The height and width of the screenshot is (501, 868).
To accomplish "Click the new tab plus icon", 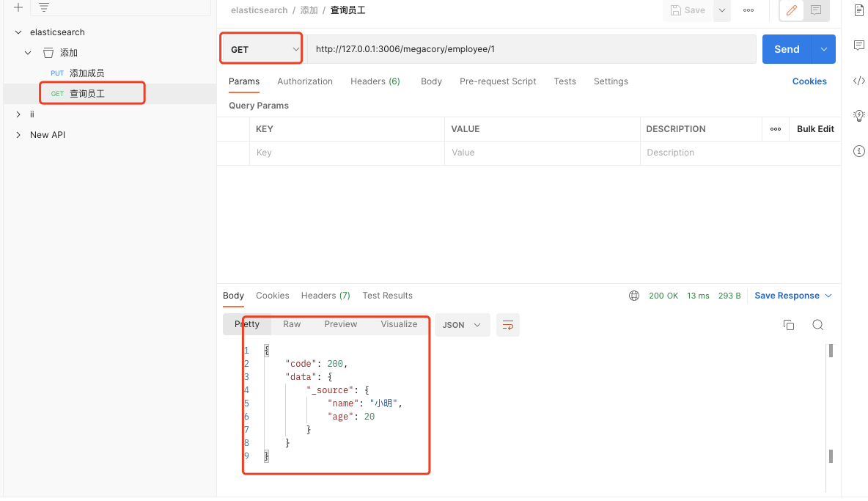I will coord(18,7).
